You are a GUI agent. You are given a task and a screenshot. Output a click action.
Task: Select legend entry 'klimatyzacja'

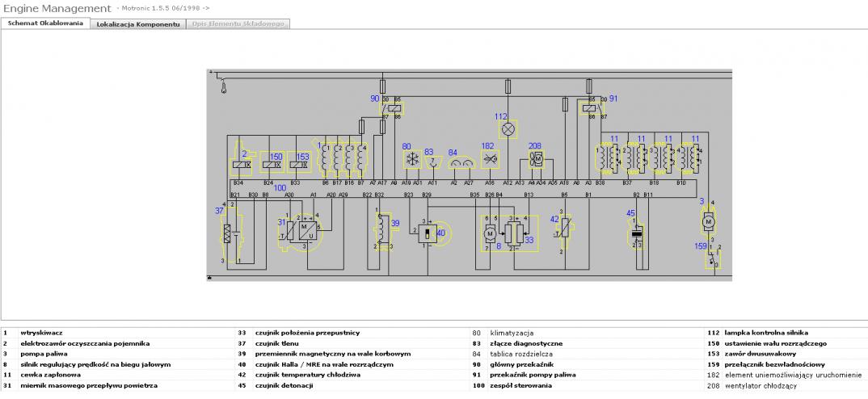click(512, 333)
